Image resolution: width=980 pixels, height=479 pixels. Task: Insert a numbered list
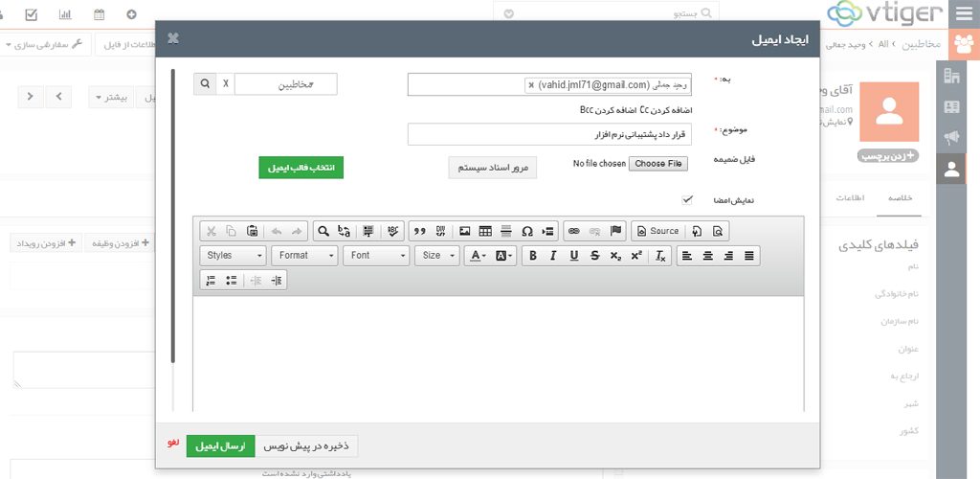pyautogui.click(x=211, y=281)
